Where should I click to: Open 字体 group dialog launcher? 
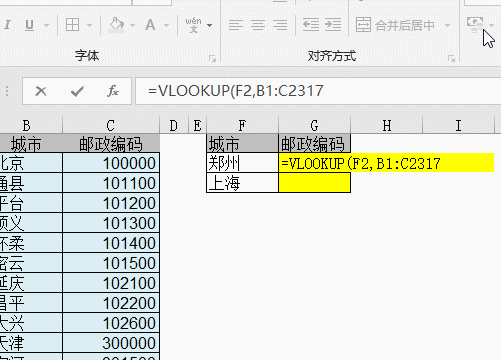tap(212, 59)
